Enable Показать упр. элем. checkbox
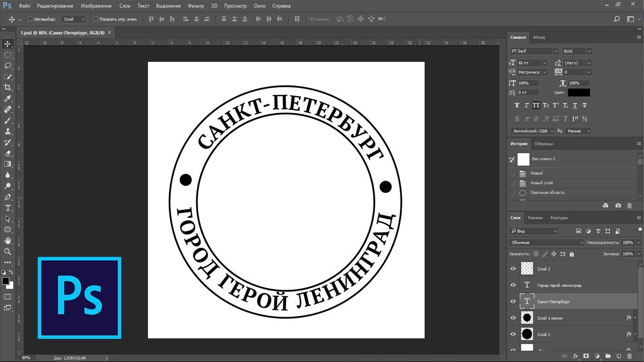Screen dimensions: 644x362 tap(96, 19)
